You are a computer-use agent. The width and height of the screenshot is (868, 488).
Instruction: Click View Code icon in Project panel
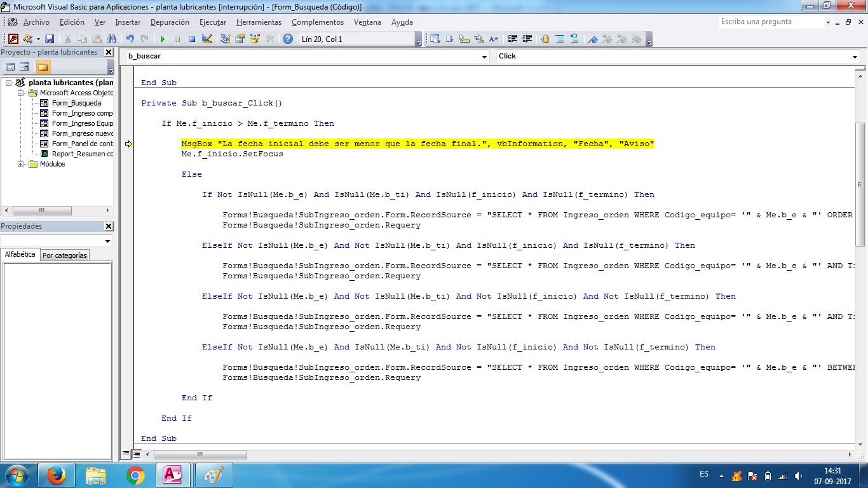point(10,67)
